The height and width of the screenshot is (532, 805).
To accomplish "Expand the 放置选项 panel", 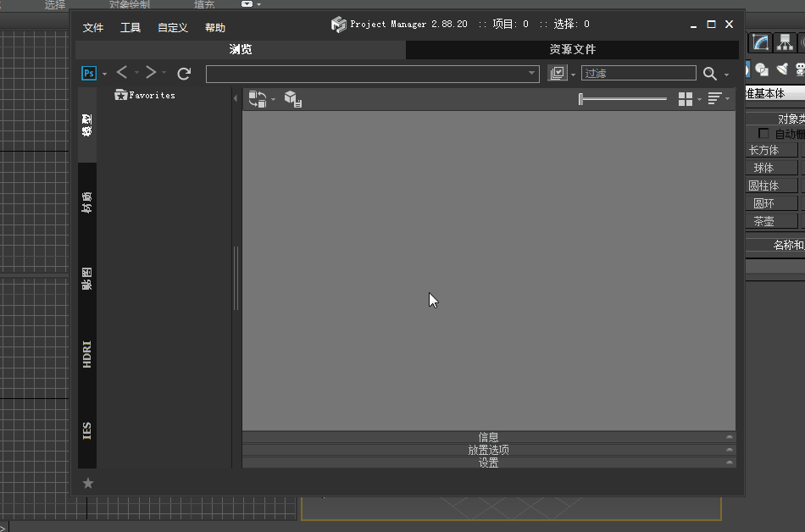I will [x=488, y=450].
